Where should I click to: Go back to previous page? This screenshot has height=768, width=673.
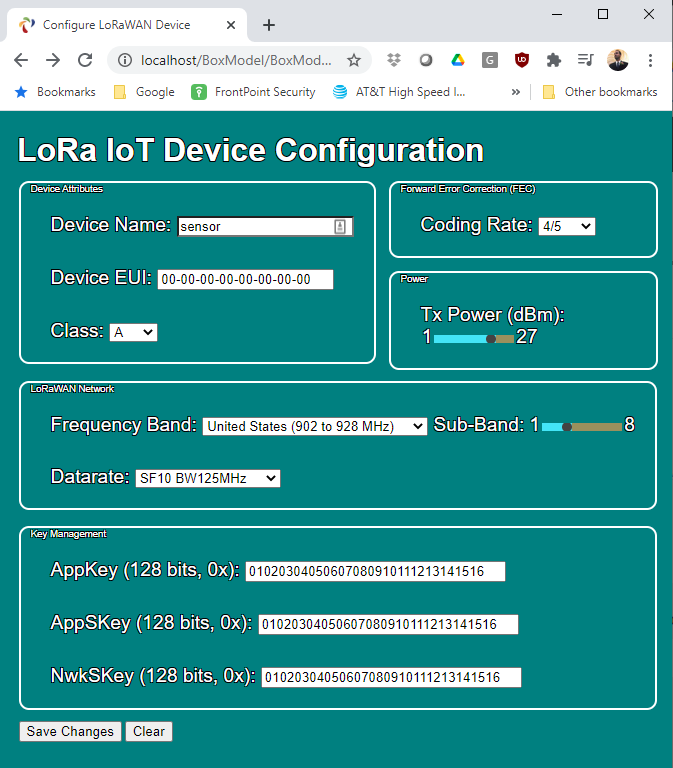[x=21, y=60]
